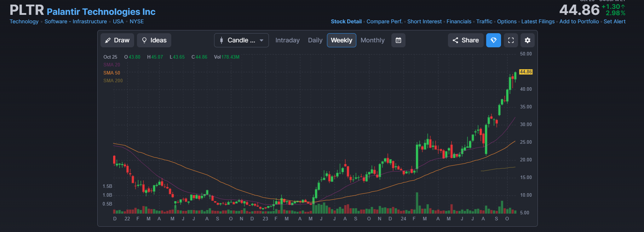Click the Oct 25 date label
This screenshot has width=644, height=232.
110,57
